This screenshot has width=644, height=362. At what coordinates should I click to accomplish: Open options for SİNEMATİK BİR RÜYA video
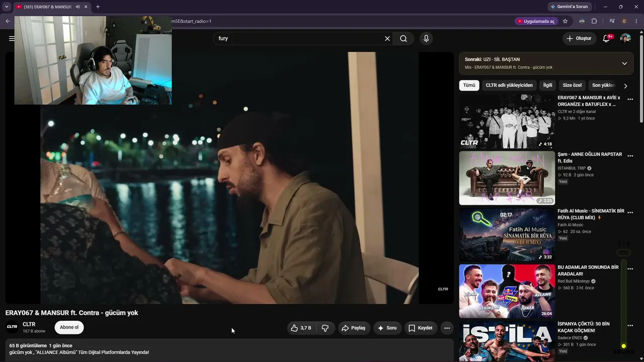pos(630,213)
